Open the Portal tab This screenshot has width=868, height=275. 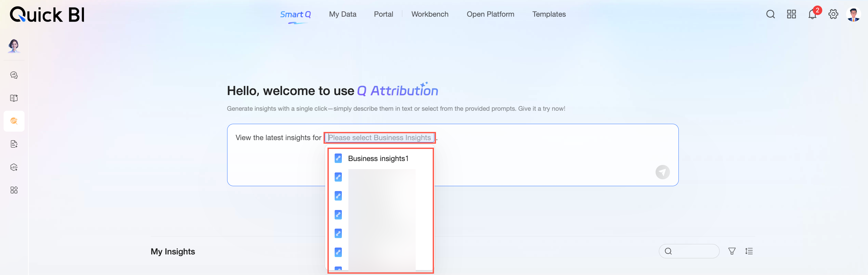pos(383,14)
